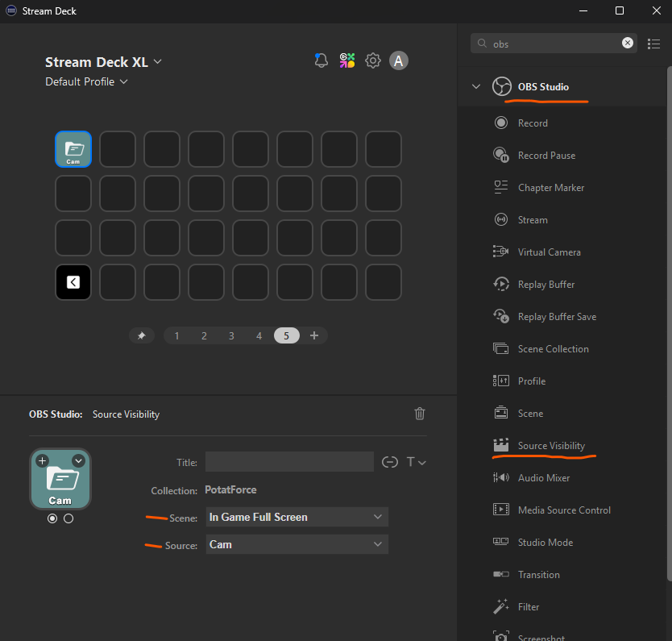Collapse the OBS Studio category
The height and width of the screenshot is (641, 672).
[x=476, y=86]
